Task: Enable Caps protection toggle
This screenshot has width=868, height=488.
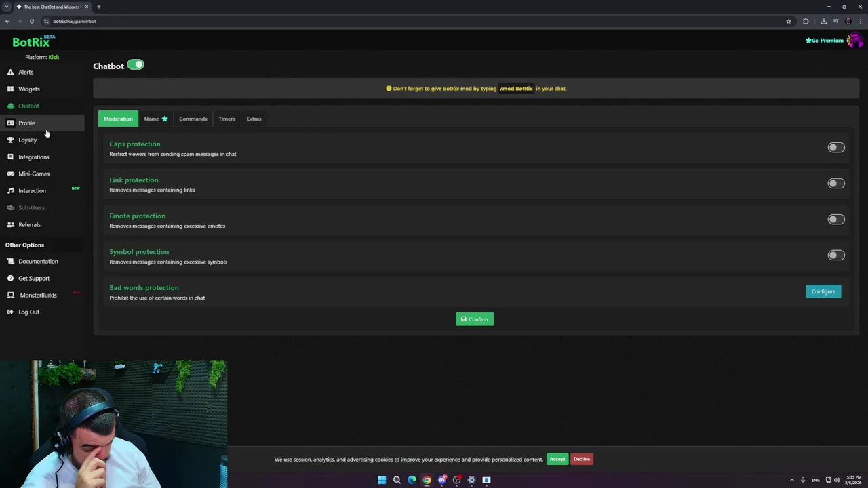Action: (x=836, y=147)
